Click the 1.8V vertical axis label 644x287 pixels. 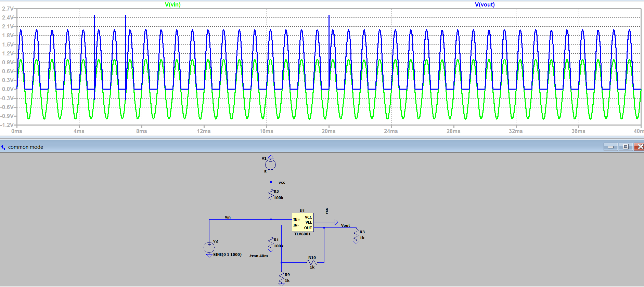pos(8,35)
